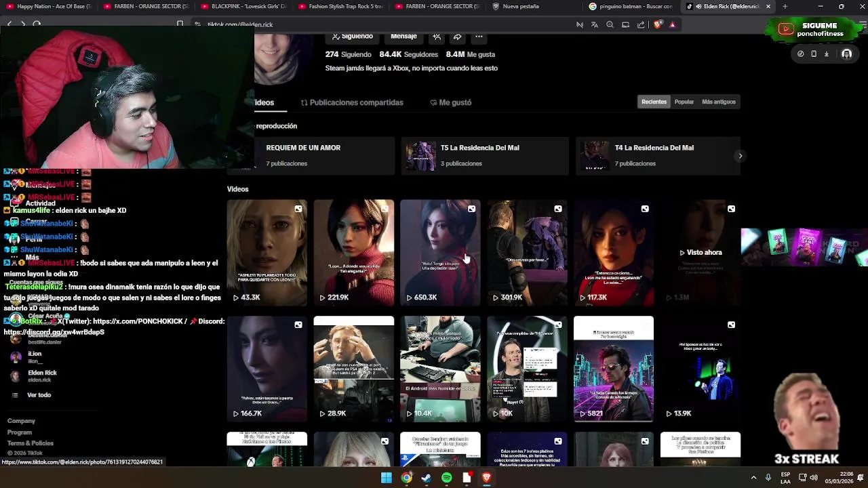868x488 pixels.
Task: Open the T5 La Residencia Del Mal playlist
Action: (x=484, y=155)
